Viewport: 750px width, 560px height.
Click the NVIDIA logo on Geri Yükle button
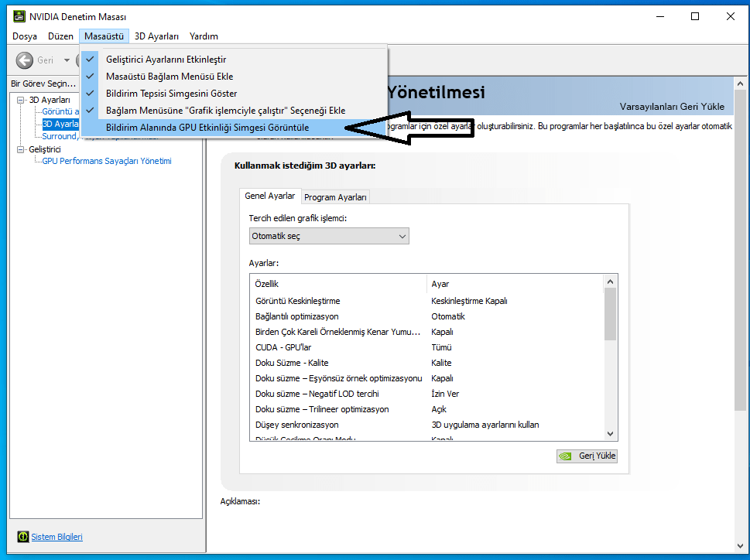566,456
